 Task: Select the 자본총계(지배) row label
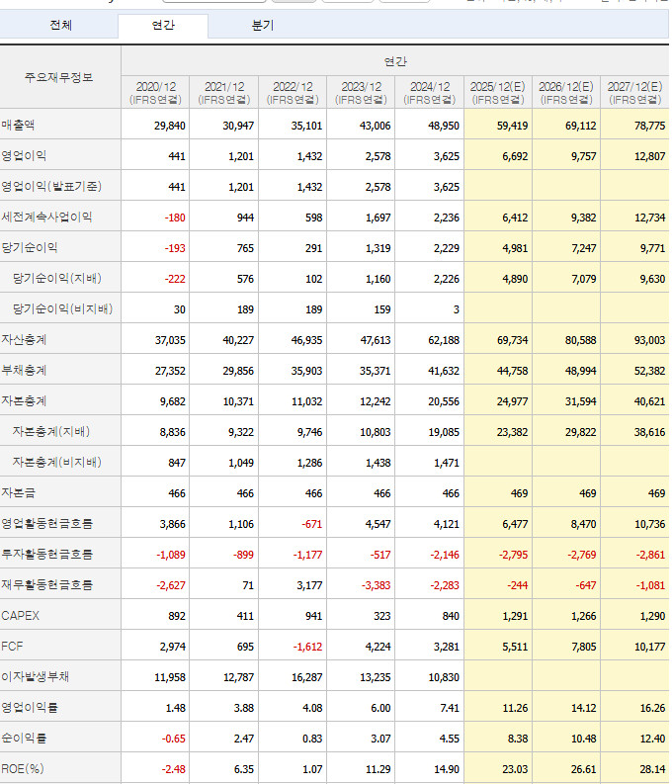coord(51,431)
